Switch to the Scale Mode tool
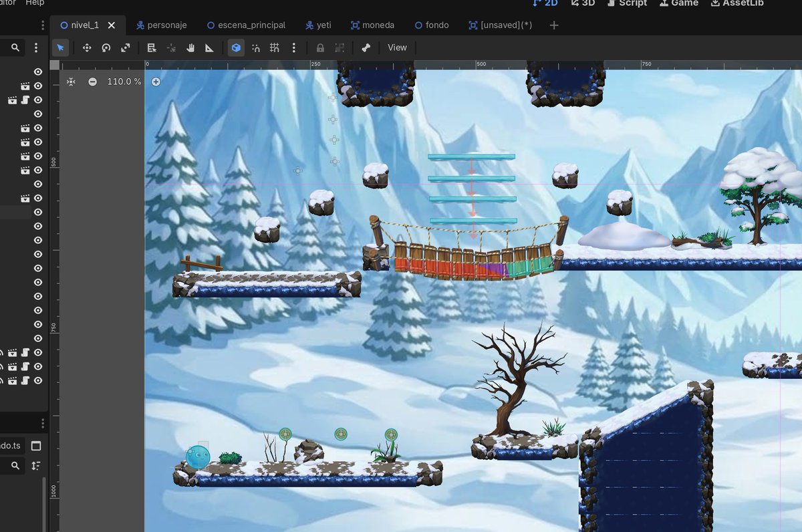Screen dimensions: 802x532 (x=125, y=47)
